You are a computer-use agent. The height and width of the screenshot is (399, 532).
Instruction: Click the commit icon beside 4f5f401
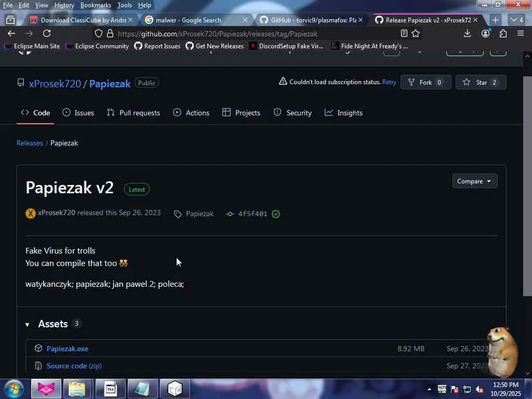pos(230,214)
